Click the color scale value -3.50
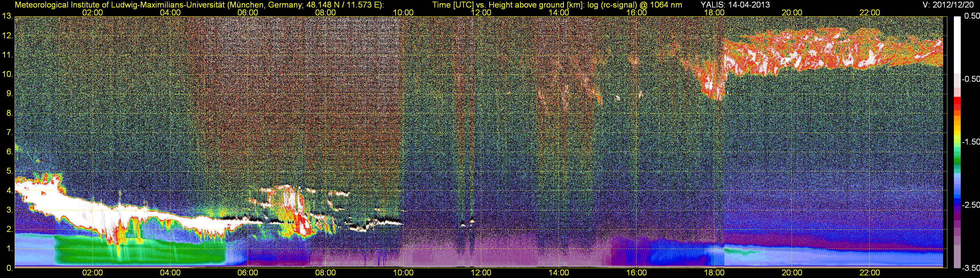Image resolution: width=980 pixels, height=278 pixels. click(x=971, y=268)
